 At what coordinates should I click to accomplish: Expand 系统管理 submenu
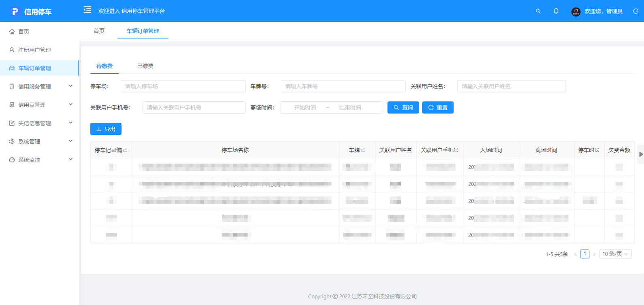(x=40, y=141)
